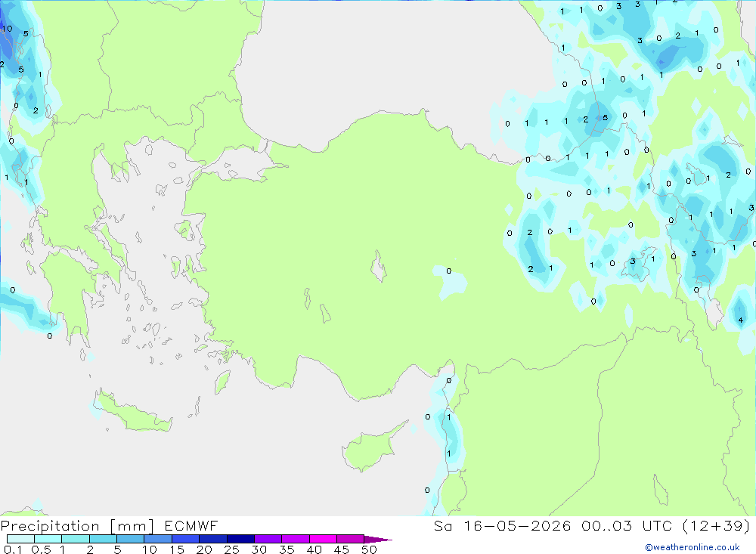Viewport: 756px width, 554px height.
Task: Click the 'Precipitation [mm]' title text
Action: [77, 526]
